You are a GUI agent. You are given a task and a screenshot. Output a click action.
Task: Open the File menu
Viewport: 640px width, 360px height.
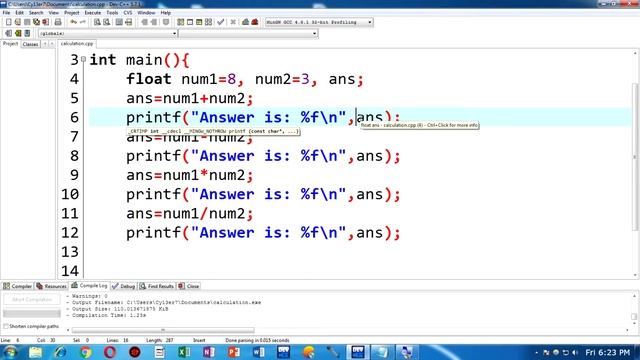coord(6,13)
